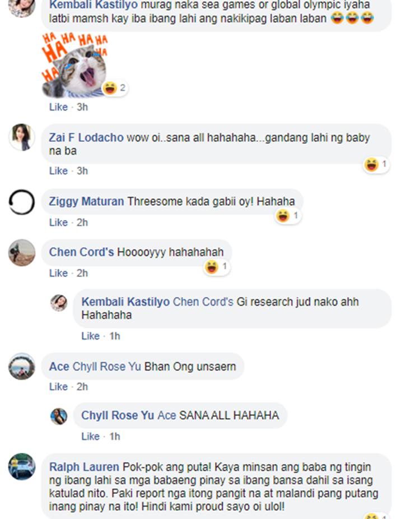Click the 3h timestamp under cat sticker
This screenshot has width=420, height=519.
[82, 107]
